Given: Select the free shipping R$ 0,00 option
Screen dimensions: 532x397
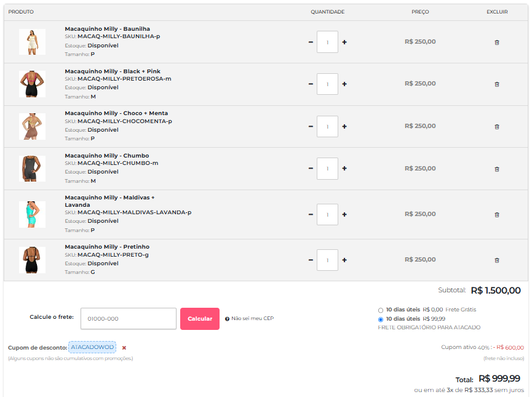Looking at the screenshot, I should click(x=381, y=310).
